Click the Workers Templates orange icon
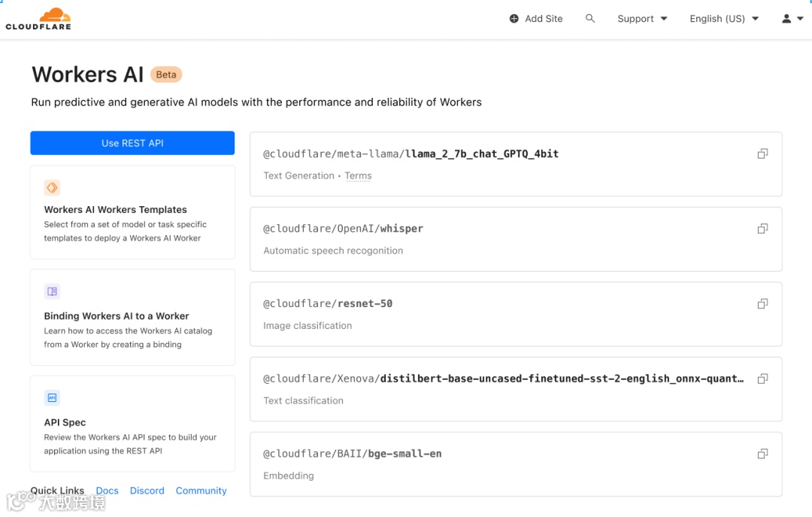This screenshot has height=517, width=812. [52, 187]
